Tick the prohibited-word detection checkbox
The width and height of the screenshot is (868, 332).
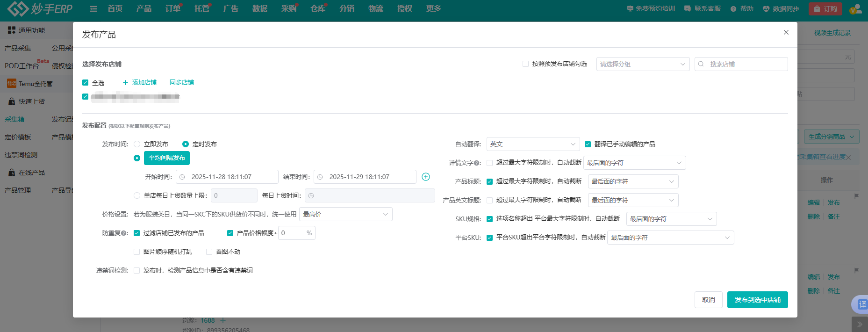click(x=137, y=270)
